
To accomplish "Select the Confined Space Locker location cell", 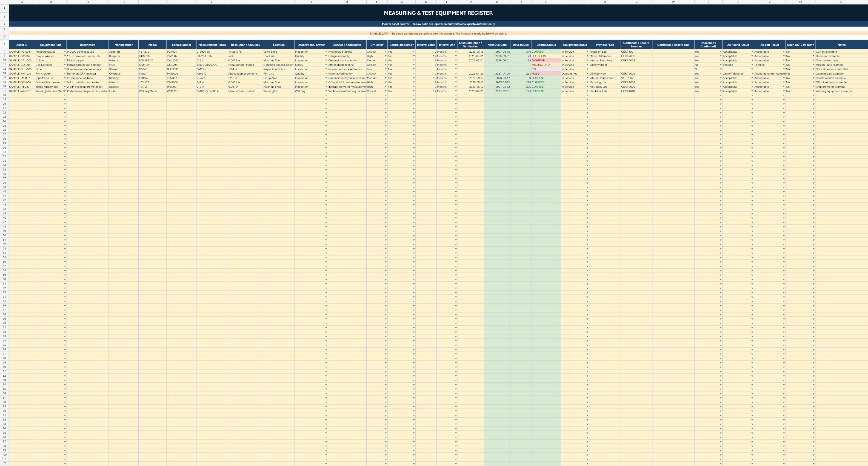I will 278,65.
